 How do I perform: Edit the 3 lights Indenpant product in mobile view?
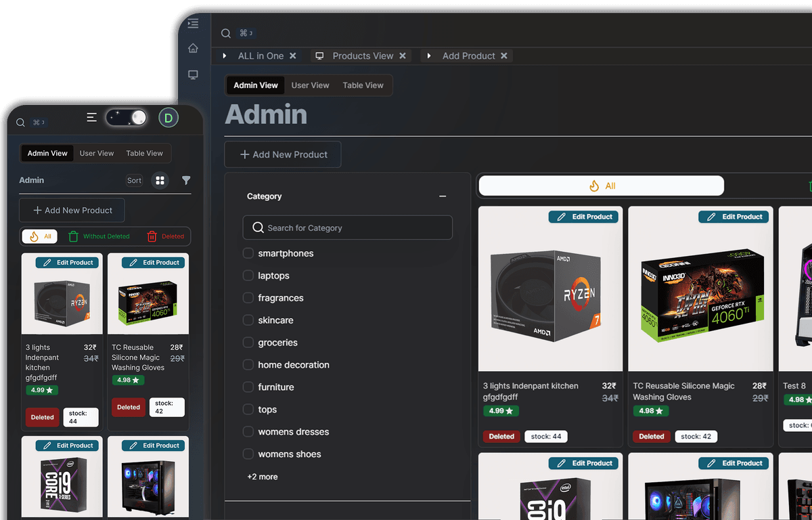[68, 262]
